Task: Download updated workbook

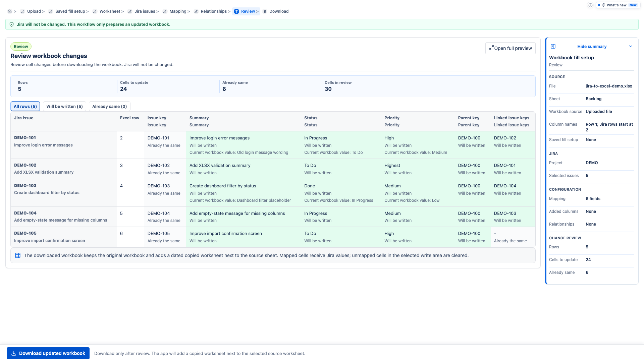Action: (x=48, y=353)
